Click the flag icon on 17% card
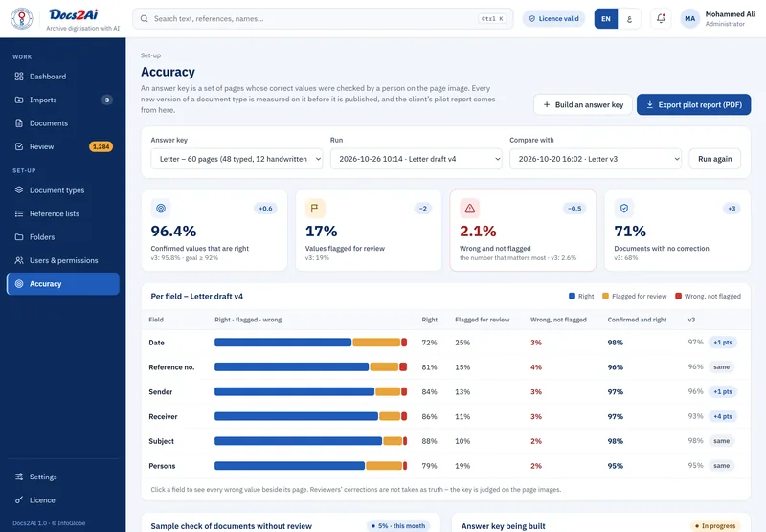Screen dimensions: 766x532 point(315,209)
